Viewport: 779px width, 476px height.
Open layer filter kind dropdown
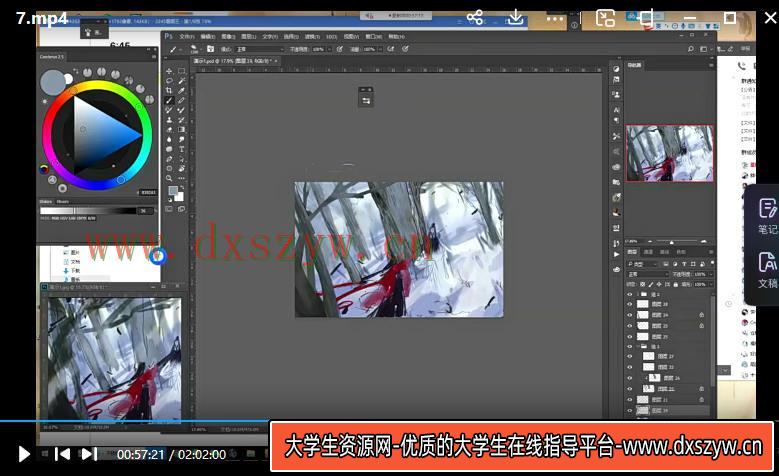point(643,264)
